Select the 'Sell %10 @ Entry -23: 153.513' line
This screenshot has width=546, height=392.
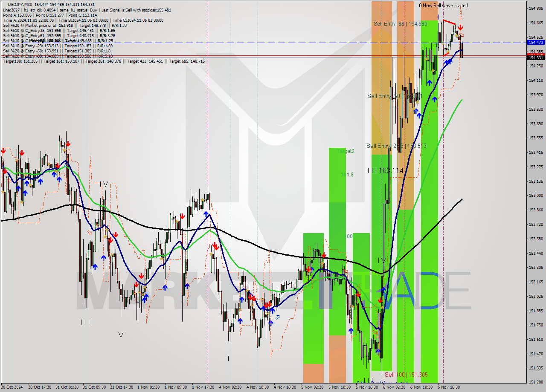click(58, 46)
